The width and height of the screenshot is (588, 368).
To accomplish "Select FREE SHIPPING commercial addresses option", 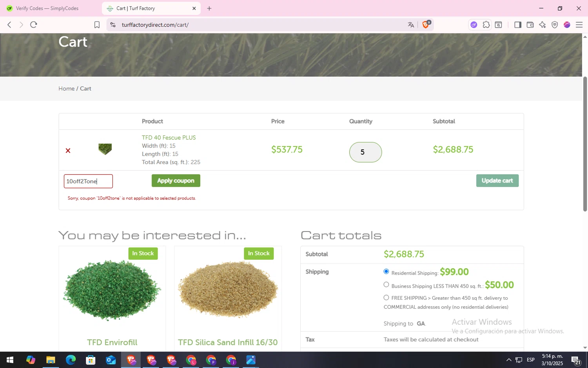I will 386,297.
